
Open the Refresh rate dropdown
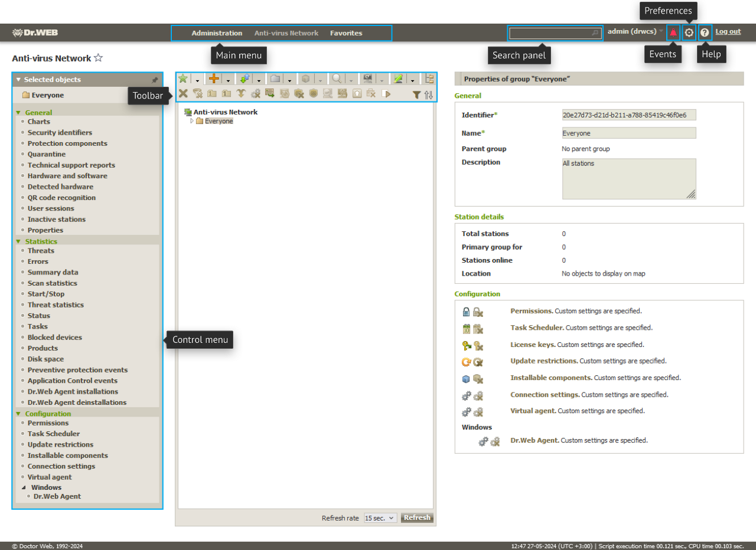pos(380,518)
